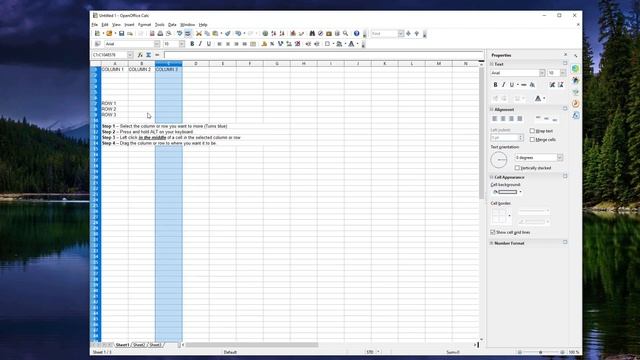
Task: Toggle Underline in the formatting toolbar
Action: click(x=209, y=44)
